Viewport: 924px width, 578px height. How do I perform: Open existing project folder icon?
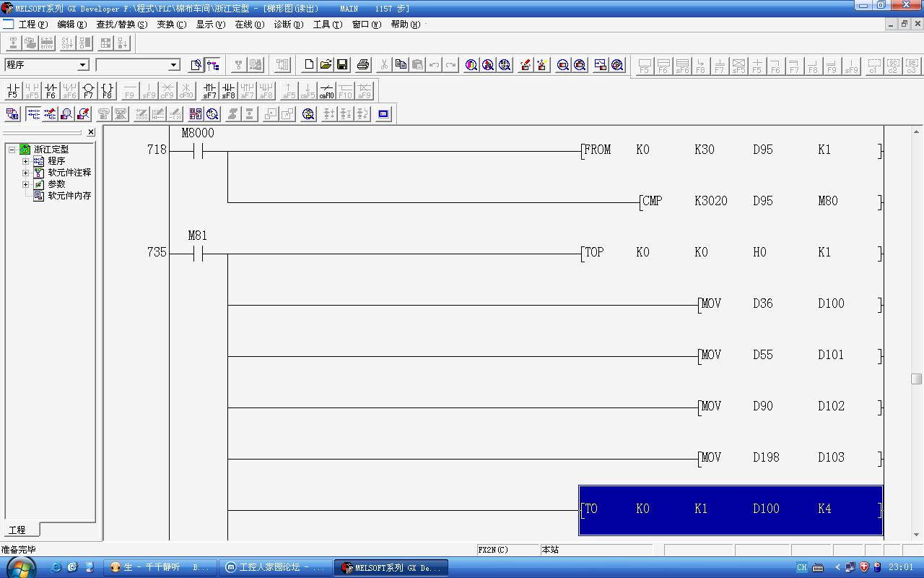326,65
